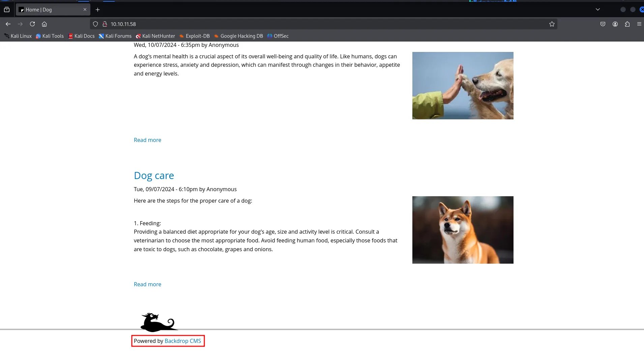Click the address bar showing 10.10.11.58

(x=324, y=24)
